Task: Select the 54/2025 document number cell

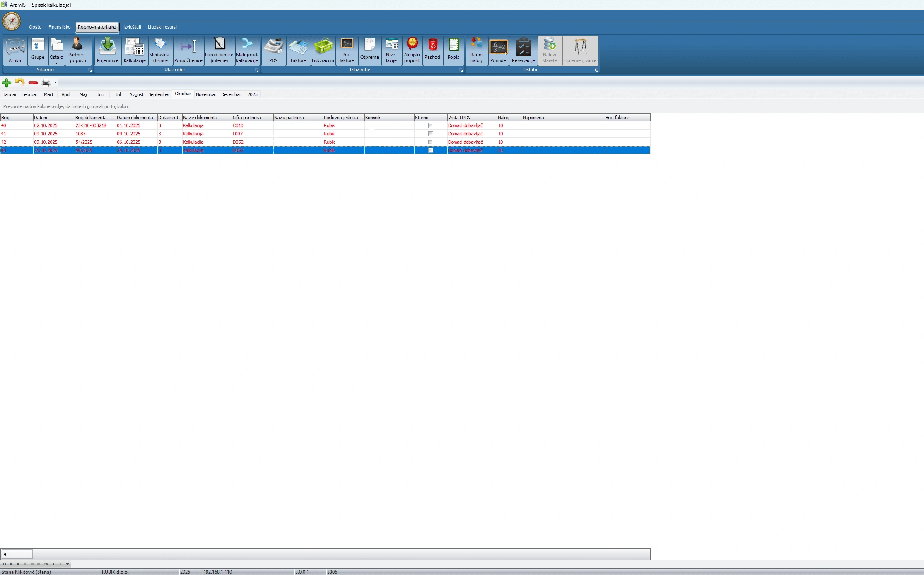Action: (95, 142)
